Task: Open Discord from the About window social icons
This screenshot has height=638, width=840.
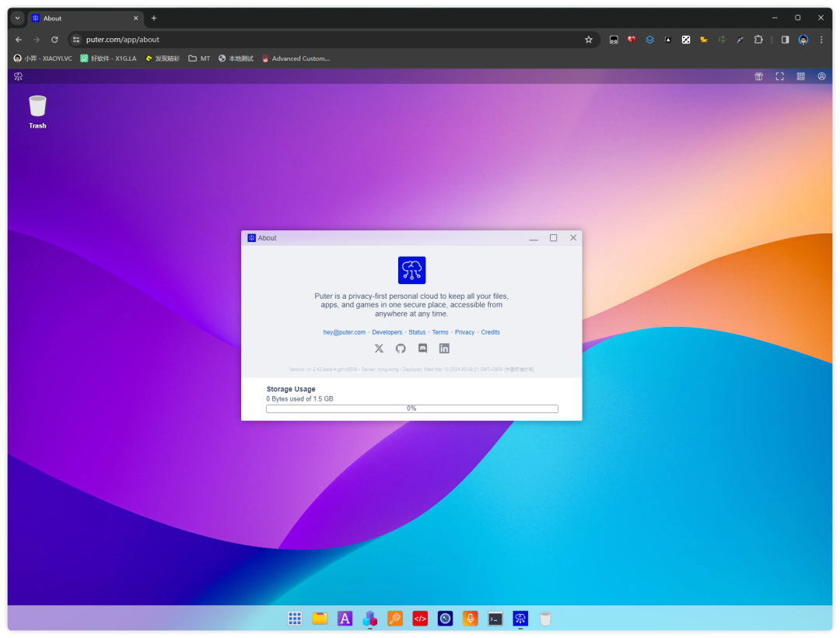Action: [x=422, y=349]
